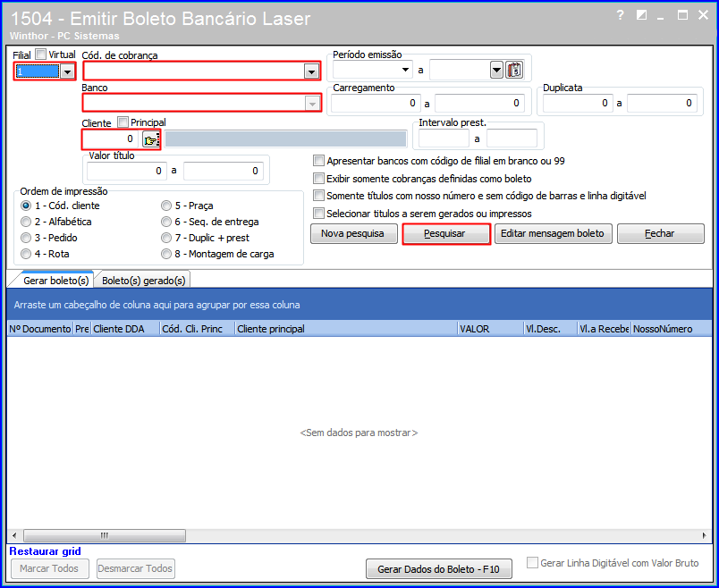This screenshot has width=719, height=588.
Task: Select radio 3 - Pedido
Action: pos(26,238)
